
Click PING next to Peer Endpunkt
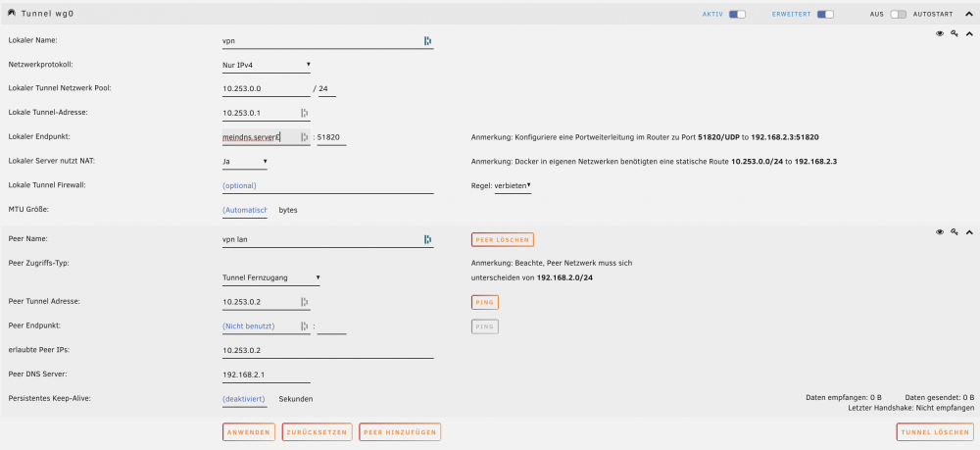pyautogui.click(x=485, y=326)
